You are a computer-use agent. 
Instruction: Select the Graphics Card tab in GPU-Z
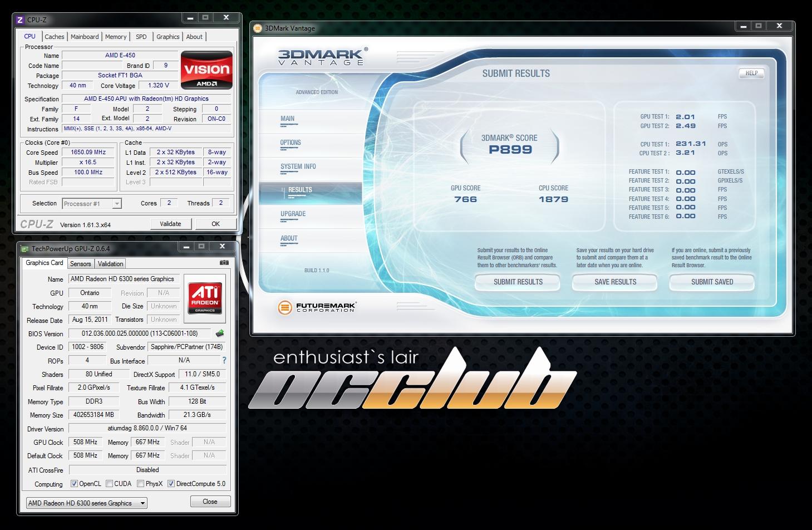45,263
